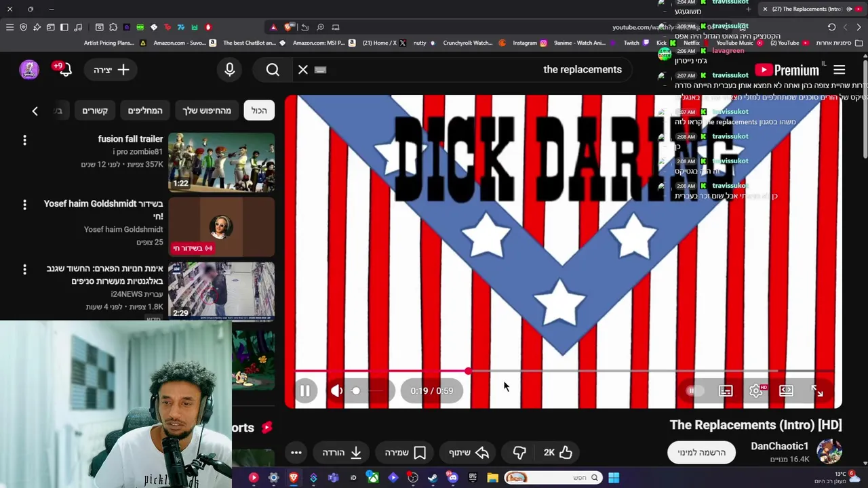Open Steam from the taskbar
Screen dimensions: 868x488
point(433,478)
